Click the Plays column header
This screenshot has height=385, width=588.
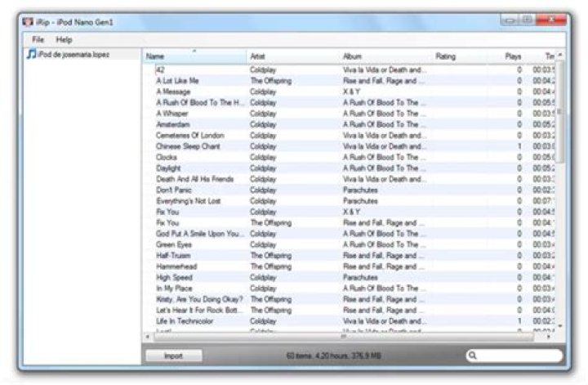click(x=514, y=56)
